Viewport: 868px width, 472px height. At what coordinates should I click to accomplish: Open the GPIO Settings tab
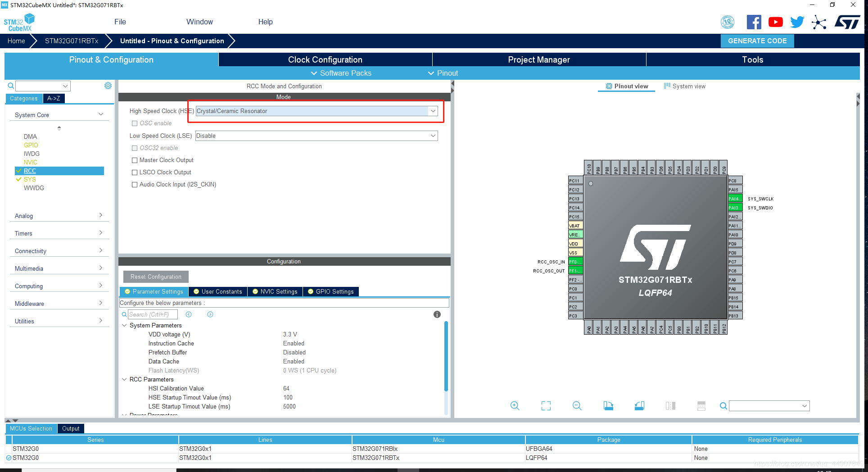pyautogui.click(x=330, y=291)
